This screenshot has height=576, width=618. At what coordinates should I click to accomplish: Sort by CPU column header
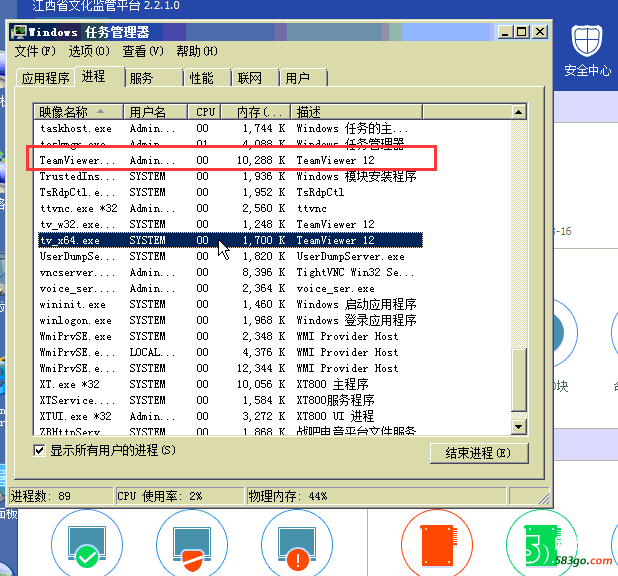click(x=204, y=112)
